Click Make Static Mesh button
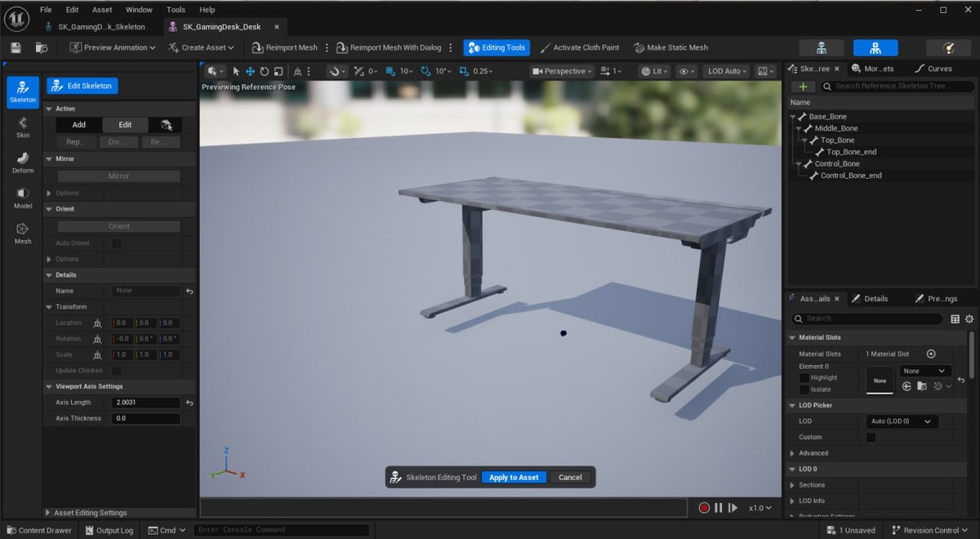This screenshot has height=539, width=980. pyautogui.click(x=670, y=47)
